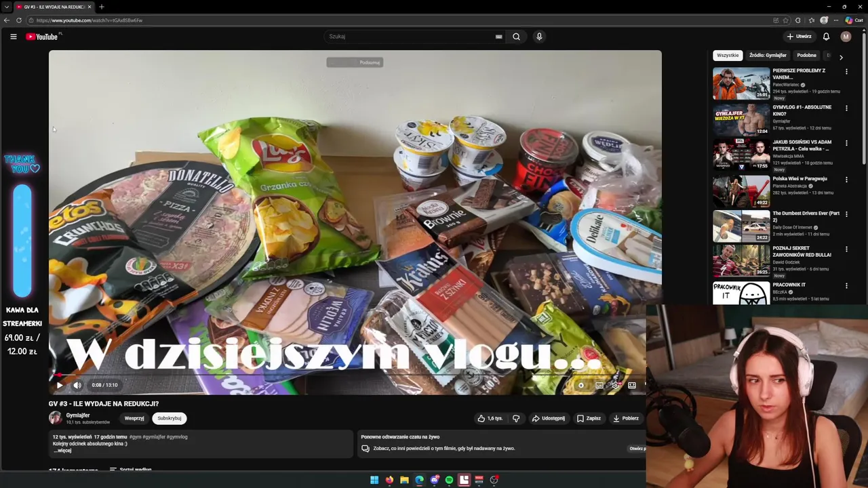This screenshot has height=488, width=868.
Task: Open Spotify from the taskbar
Action: click(449, 480)
